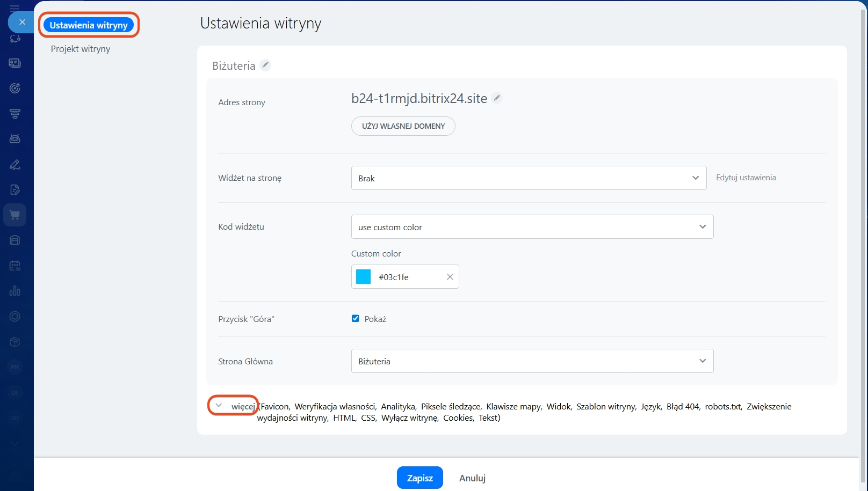Open the Widżet na stronę dropdown
The width and height of the screenshot is (868, 491).
click(529, 178)
